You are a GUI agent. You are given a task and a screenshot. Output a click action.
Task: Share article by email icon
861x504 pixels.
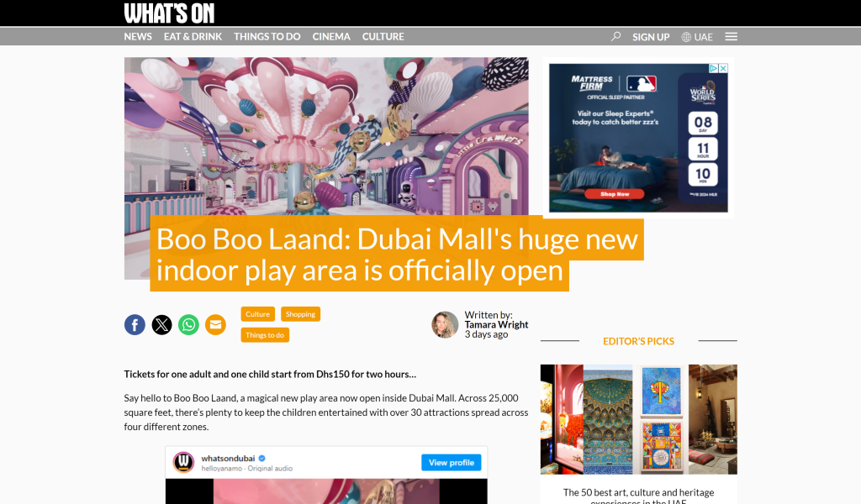pos(215,325)
